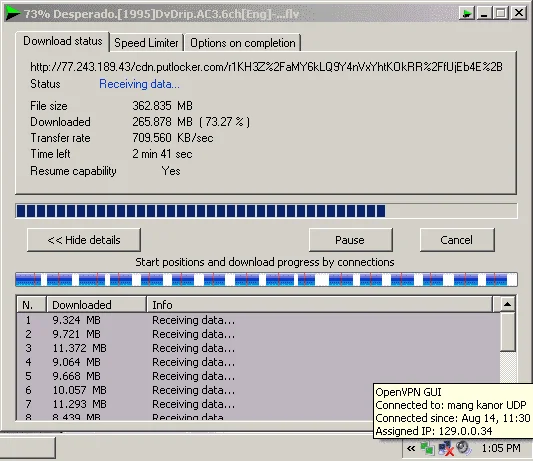Click the grey globe tray icon
This screenshot has width=533, height=461.
pyautogui.click(x=463, y=448)
